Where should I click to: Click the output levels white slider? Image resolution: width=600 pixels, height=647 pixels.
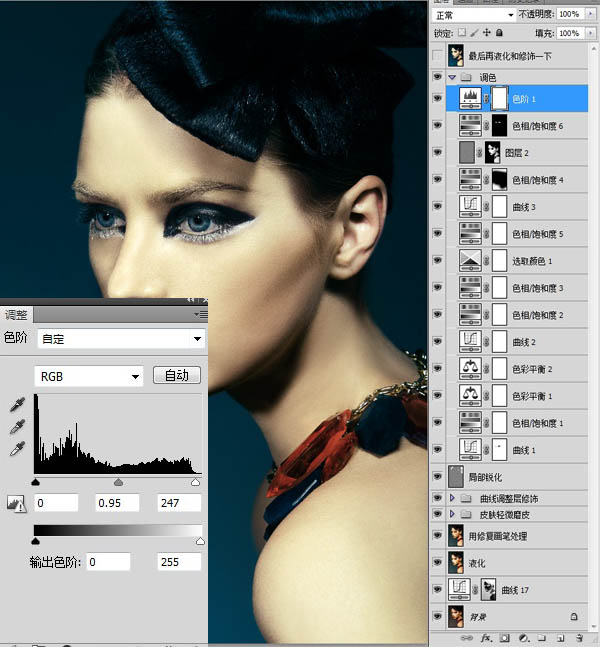click(200, 541)
